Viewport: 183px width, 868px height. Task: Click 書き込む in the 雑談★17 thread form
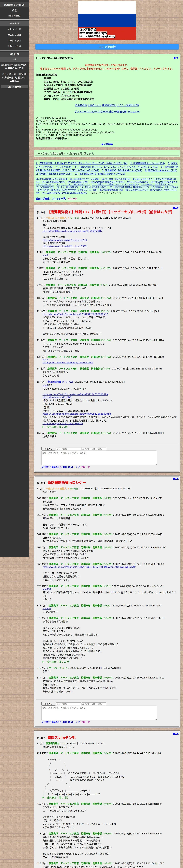pos(48,449)
